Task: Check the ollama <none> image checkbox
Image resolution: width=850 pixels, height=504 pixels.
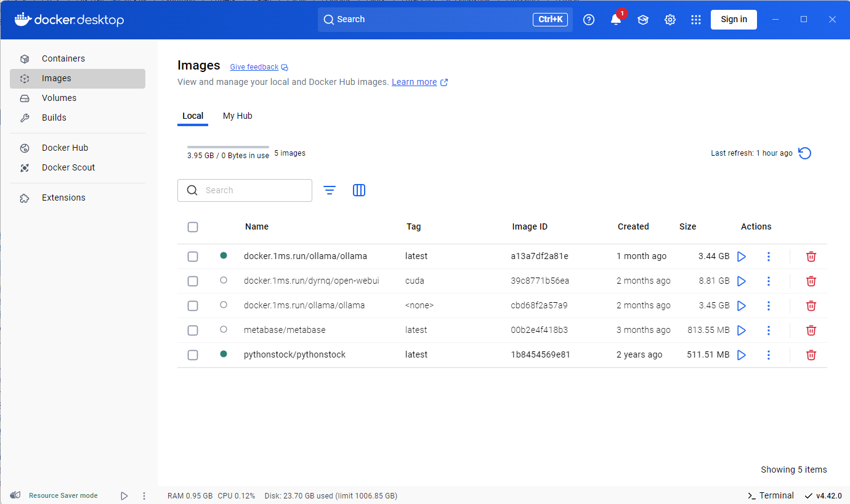Action: (x=193, y=306)
